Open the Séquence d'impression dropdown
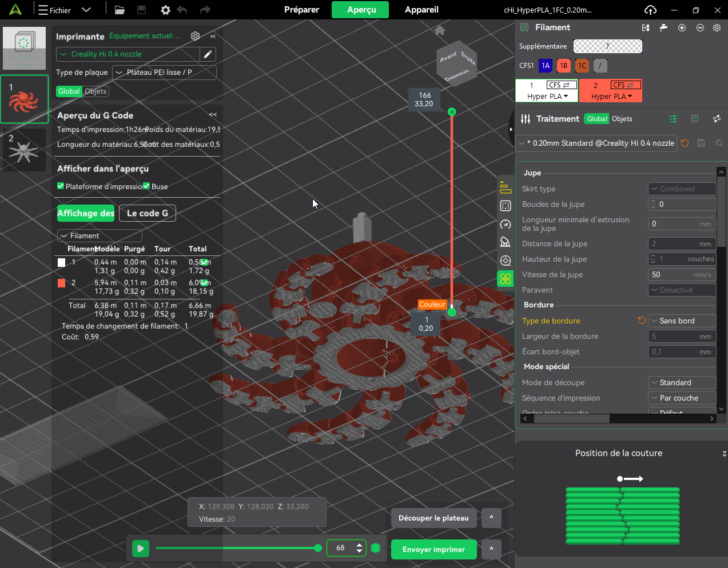This screenshot has height=568, width=728. pyautogui.click(x=682, y=398)
